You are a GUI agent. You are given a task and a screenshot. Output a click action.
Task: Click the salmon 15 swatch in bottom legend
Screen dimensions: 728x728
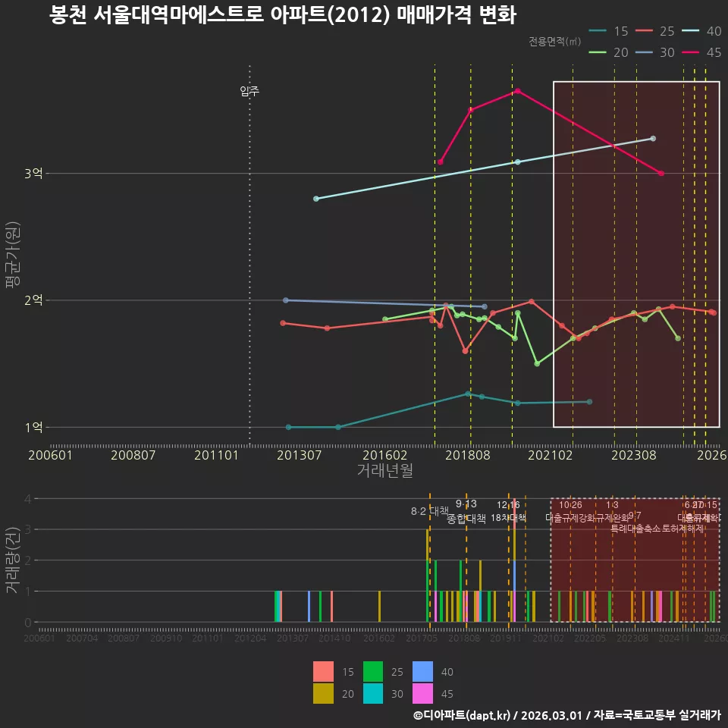[x=323, y=671]
